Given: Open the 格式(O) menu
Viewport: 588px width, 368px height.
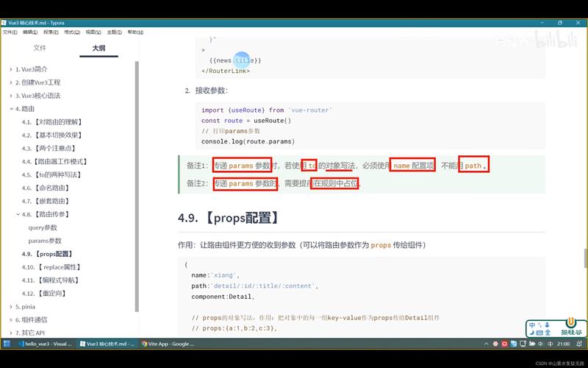Looking at the screenshot, I should [x=72, y=32].
